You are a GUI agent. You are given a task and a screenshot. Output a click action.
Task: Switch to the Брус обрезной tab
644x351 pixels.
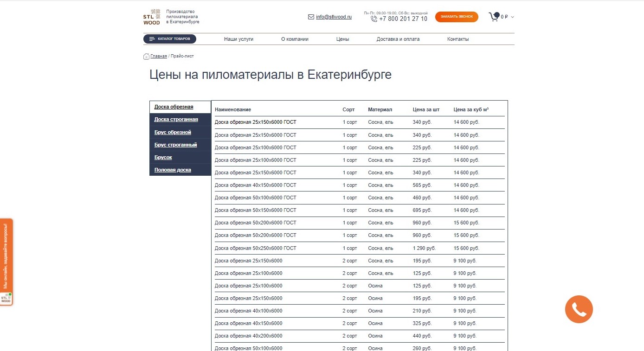180,132
